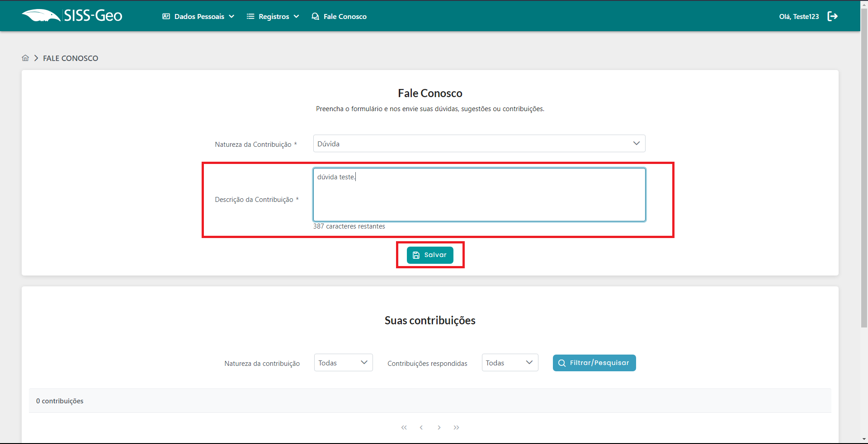
Task: Click the Salvar button
Action: (x=430, y=255)
